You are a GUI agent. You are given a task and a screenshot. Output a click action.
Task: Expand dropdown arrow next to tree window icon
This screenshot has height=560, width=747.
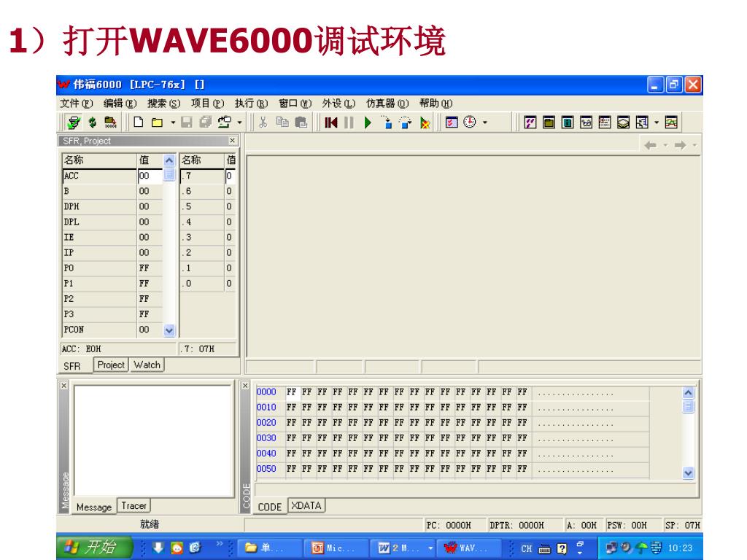657,122
